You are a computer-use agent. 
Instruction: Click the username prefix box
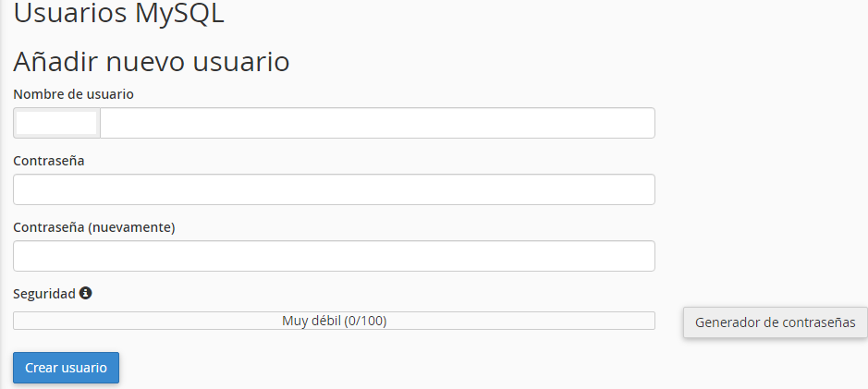(x=56, y=123)
